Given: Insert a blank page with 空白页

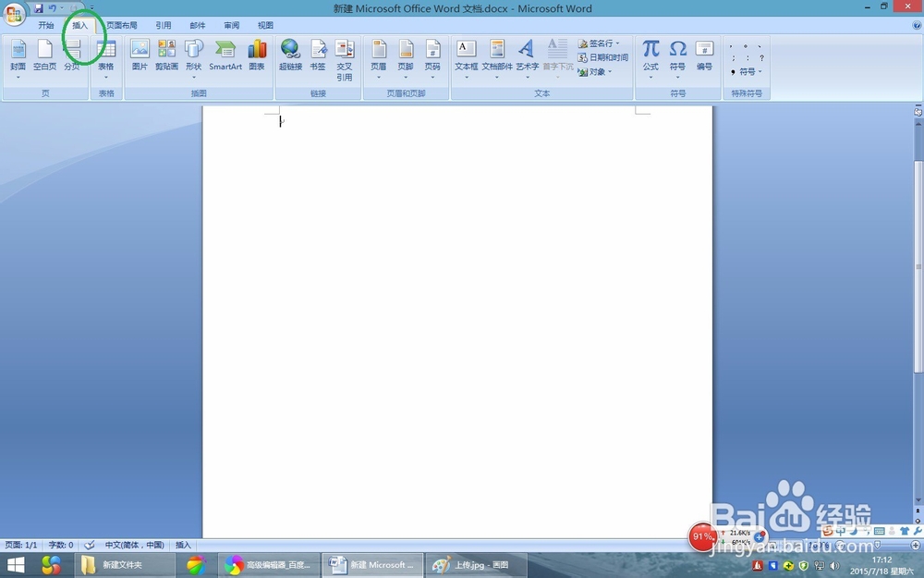Looking at the screenshot, I should pos(44,55).
